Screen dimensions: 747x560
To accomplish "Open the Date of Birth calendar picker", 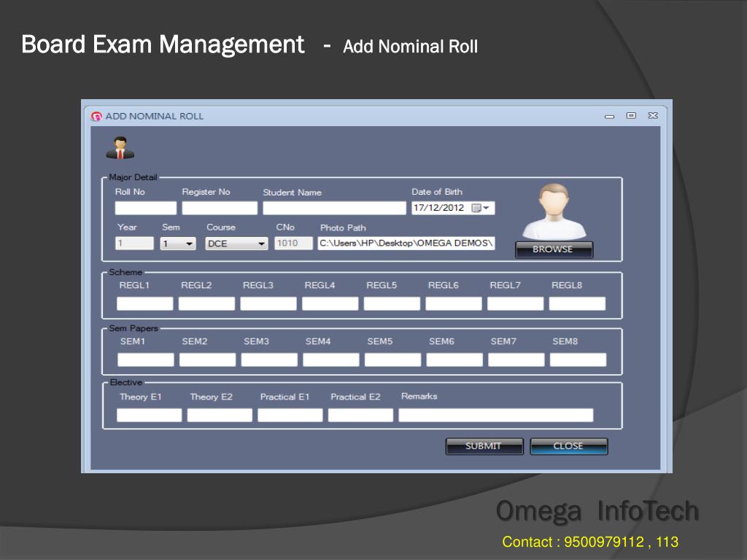I will point(480,208).
